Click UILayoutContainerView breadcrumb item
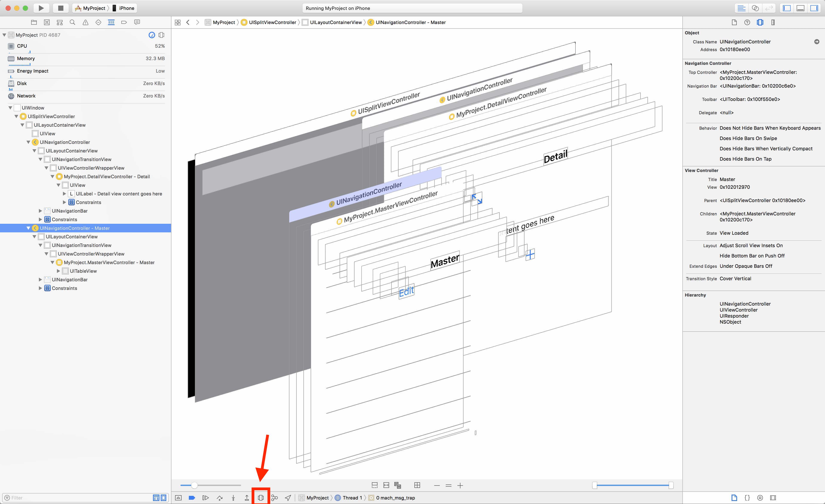 point(332,22)
